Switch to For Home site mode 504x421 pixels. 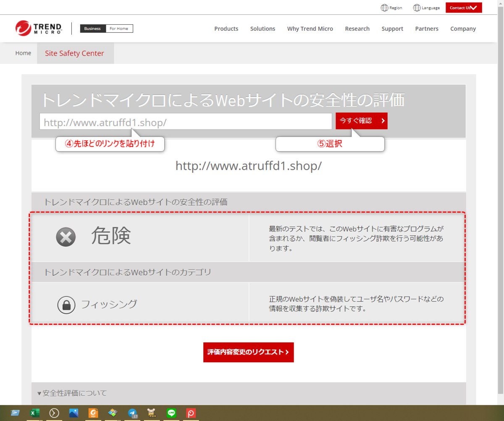pyautogui.click(x=119, y=29)
